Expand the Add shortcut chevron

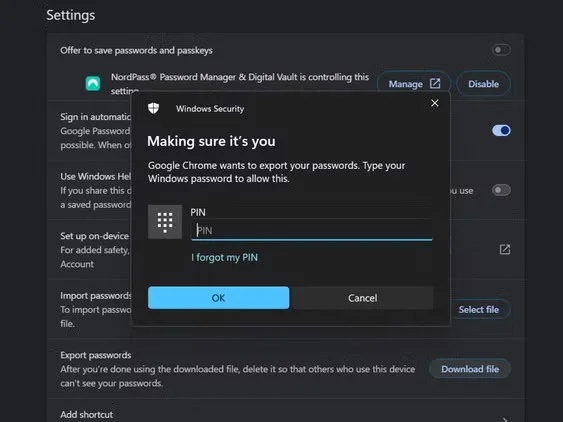coord(505,419)
